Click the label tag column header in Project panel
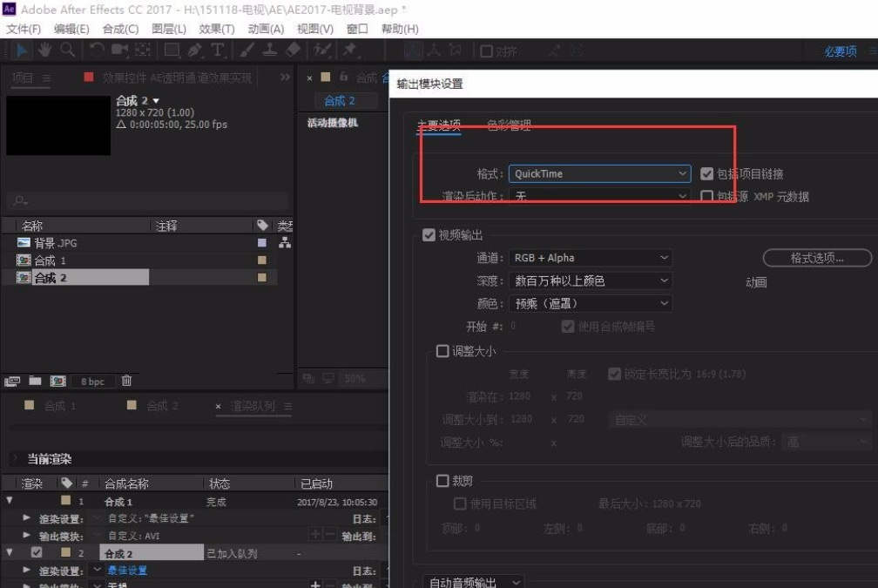 262,225
